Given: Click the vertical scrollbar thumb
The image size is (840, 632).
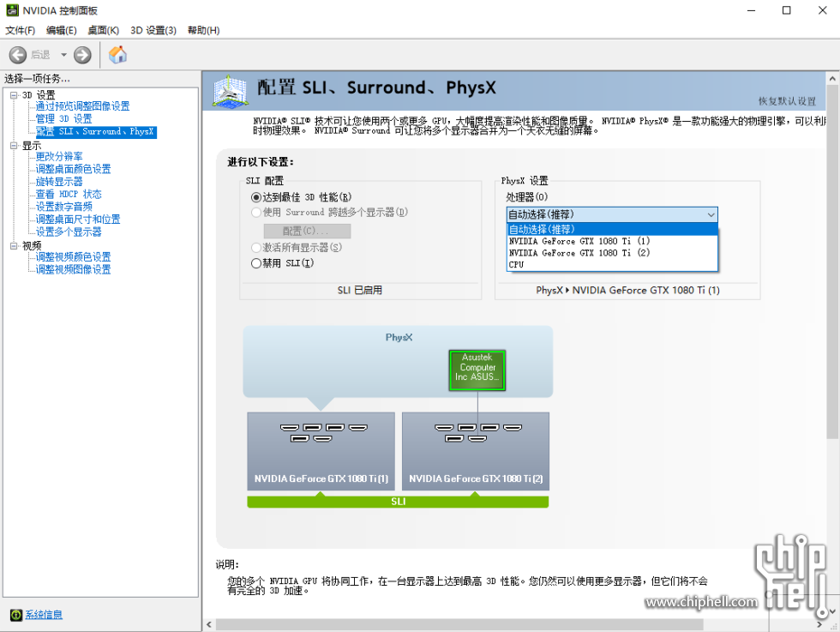Looking at the screenshot, I should coord(832,262).
